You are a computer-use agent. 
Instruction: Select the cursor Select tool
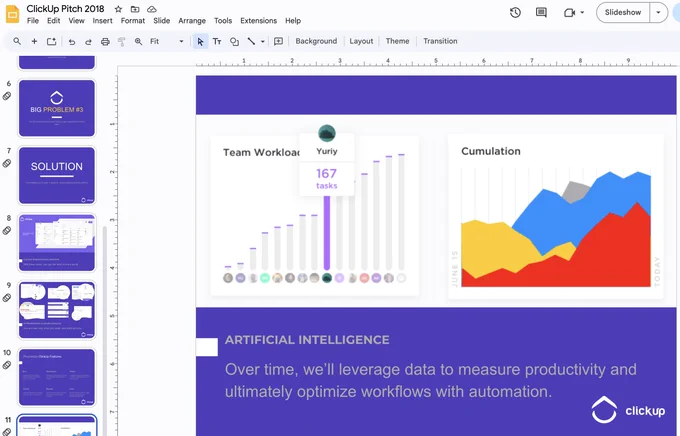(x=200, y=42)
